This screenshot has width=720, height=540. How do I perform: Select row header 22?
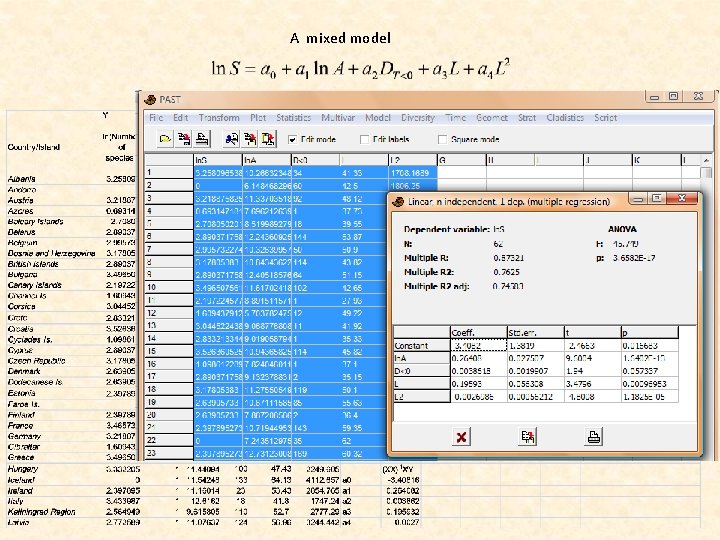click(169, 440)
